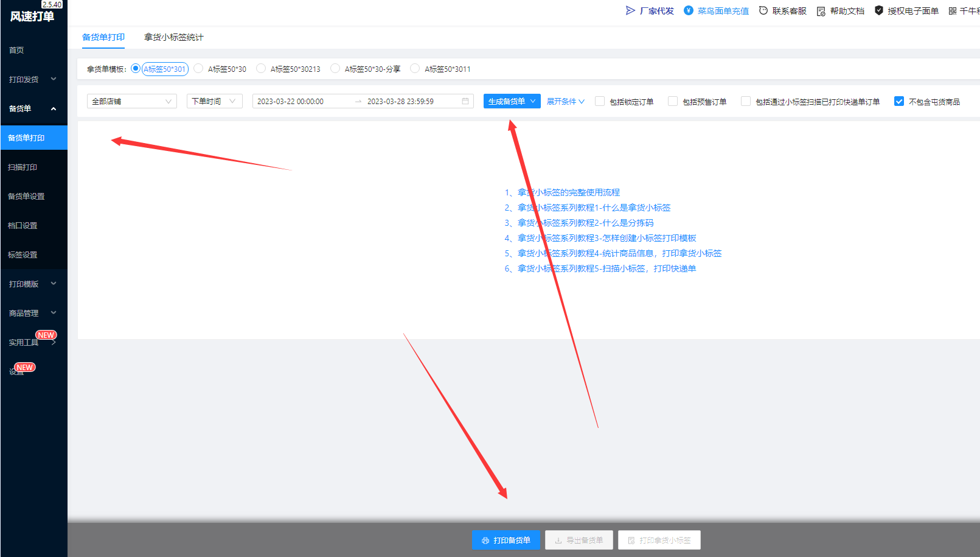Toggle 包括通过小标签扫描已打印快递单订单 checkbox

[x=746, y=101]
